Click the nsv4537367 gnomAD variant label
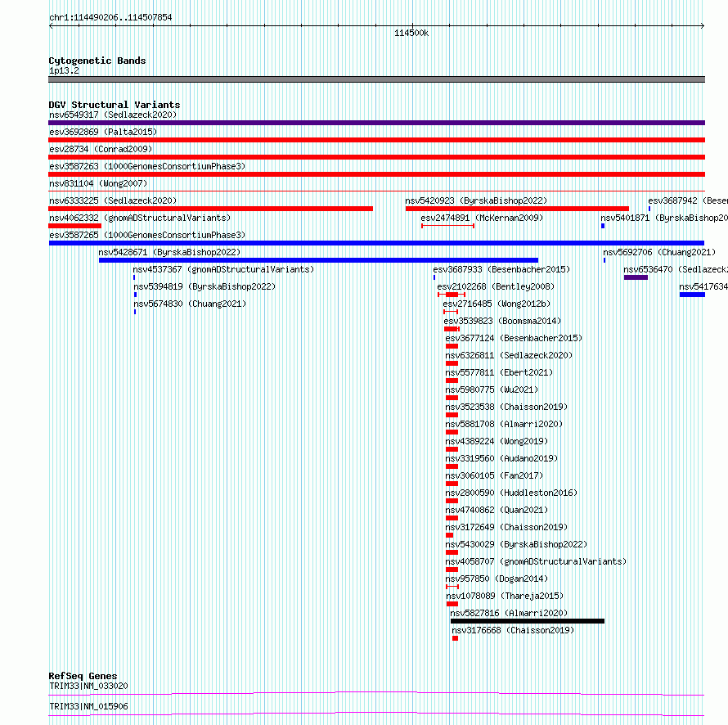728x725 pixels. click(x=223, y=269)
